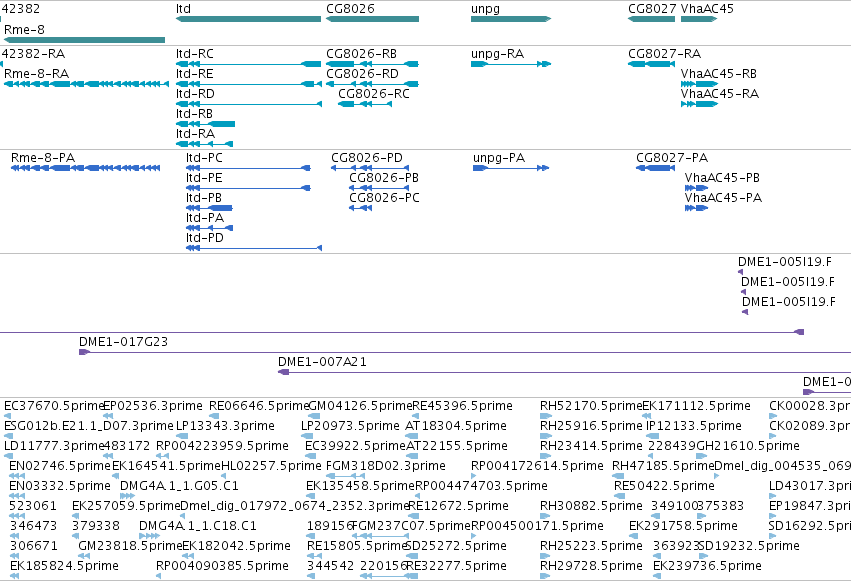Viewport: 851px width, 581px height.
Task: Select the CG8027-PA protein feature
Action: [655, 168]
